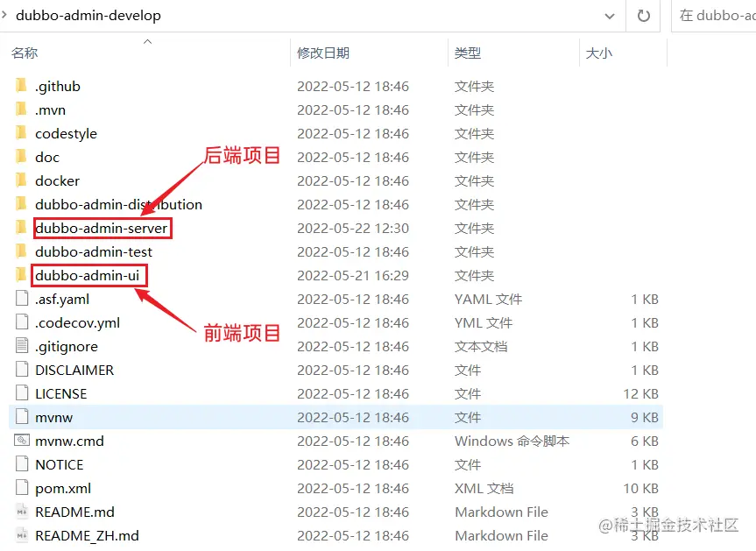The image size is (756, 551).
Task: Click the README.md markdown icon
Action: [x=22, y=512]
